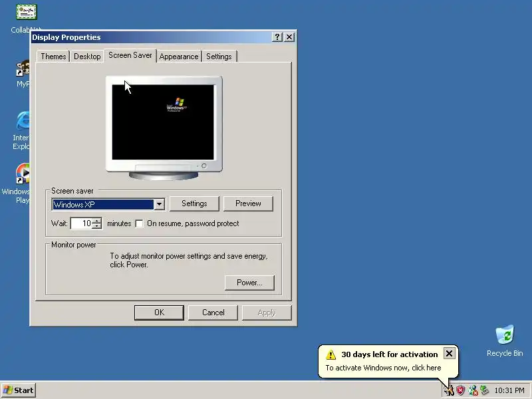
Task: Open the Settings tab
Action: tap(219, 57)
